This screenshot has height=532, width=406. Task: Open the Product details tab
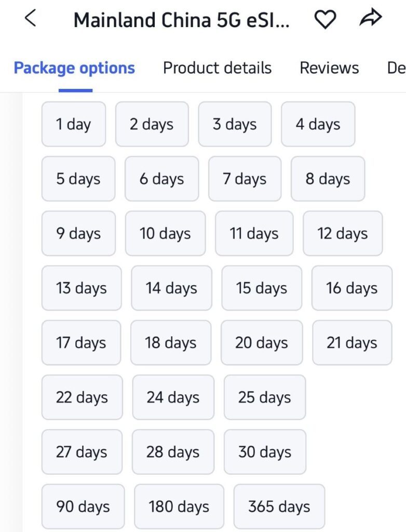tap(217, 68)
